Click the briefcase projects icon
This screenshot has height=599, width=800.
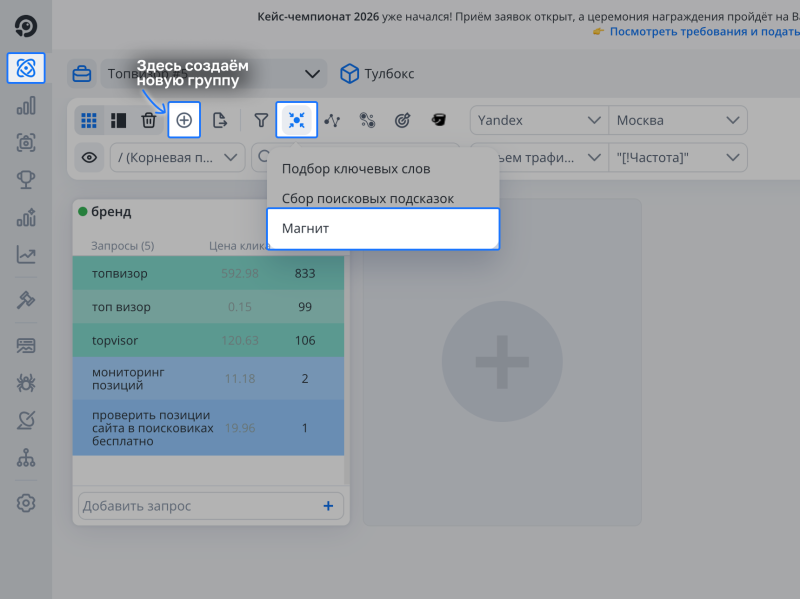click(82, 74)
